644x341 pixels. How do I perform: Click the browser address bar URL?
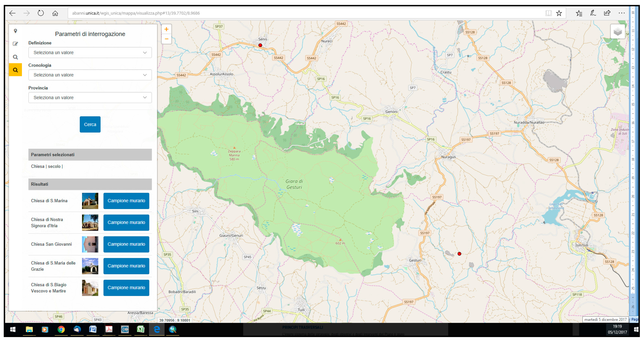[136, 13]
